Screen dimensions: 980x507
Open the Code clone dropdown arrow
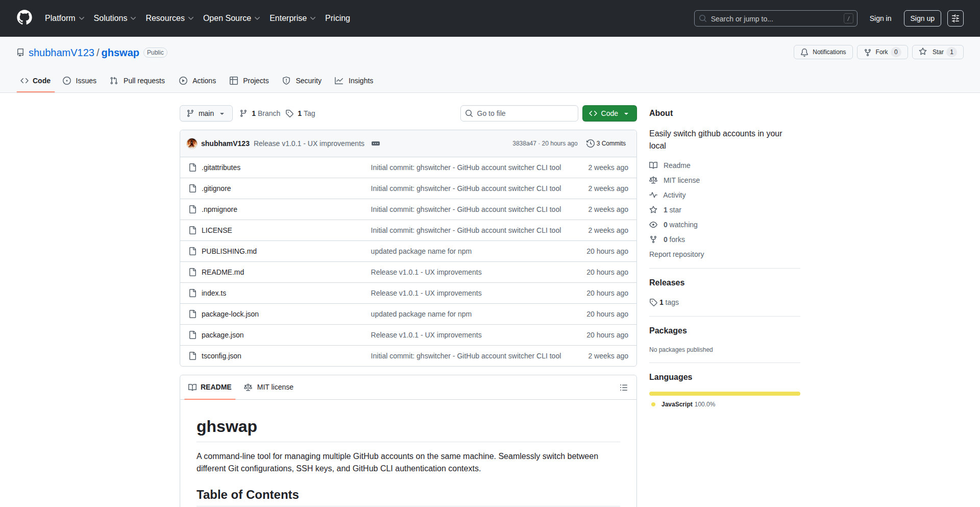pyautogui.click(x=626, y=113)
